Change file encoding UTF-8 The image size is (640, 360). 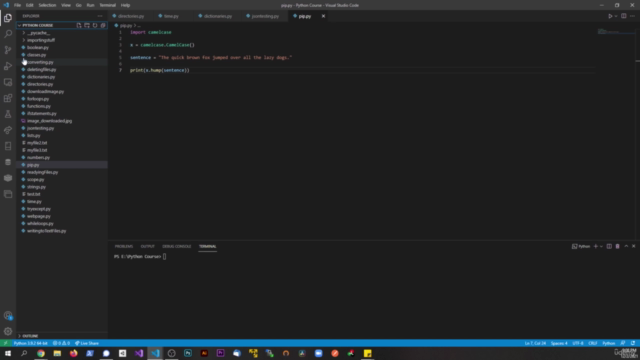click(578, 343)
